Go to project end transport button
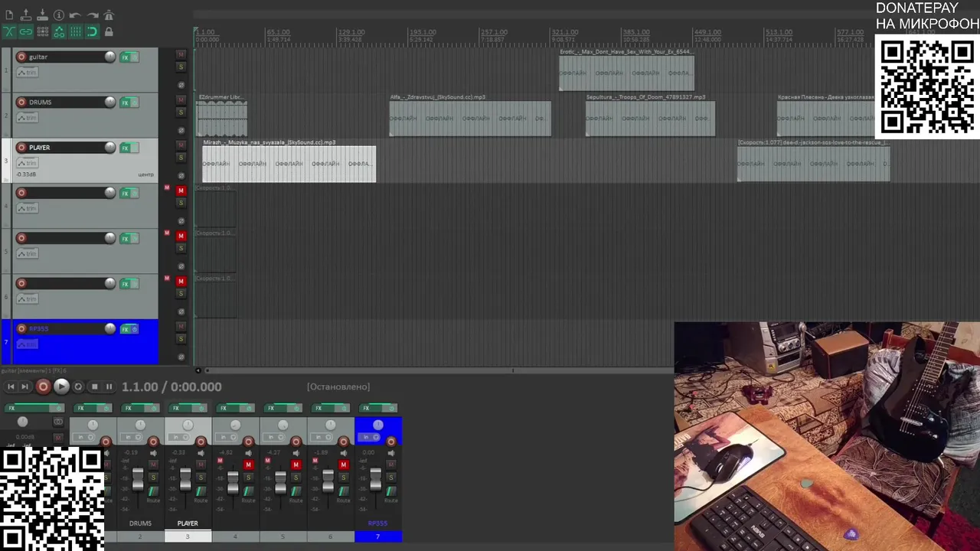980x551 pixels. tap(24, 386)
